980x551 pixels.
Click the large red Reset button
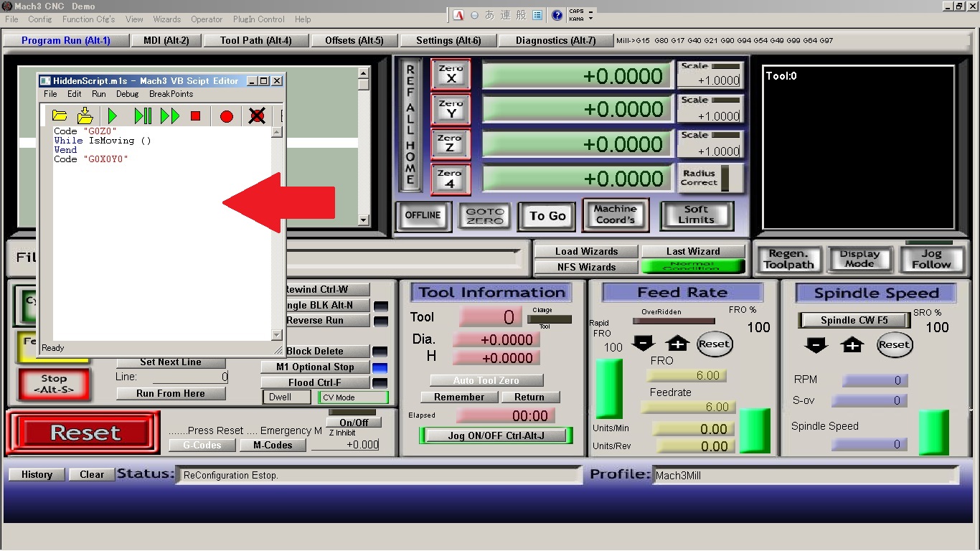tap(85, 433)
